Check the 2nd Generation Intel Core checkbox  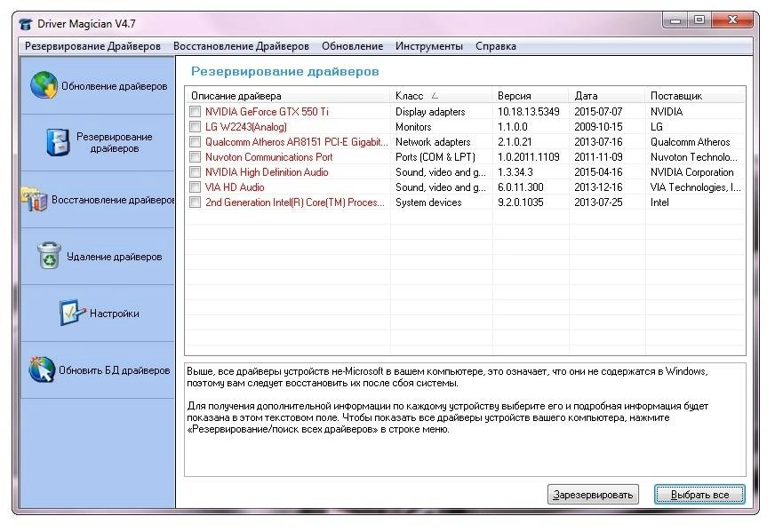tap(196, 202)
